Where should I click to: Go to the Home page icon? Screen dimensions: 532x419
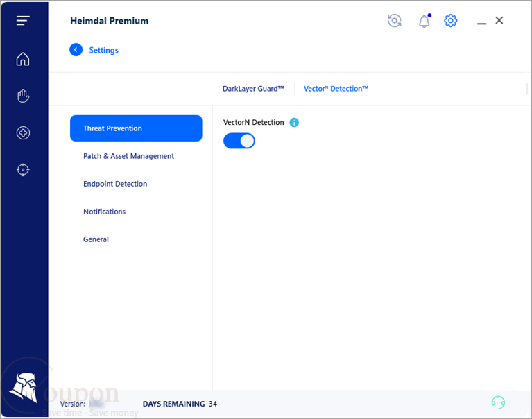[23, 59]
